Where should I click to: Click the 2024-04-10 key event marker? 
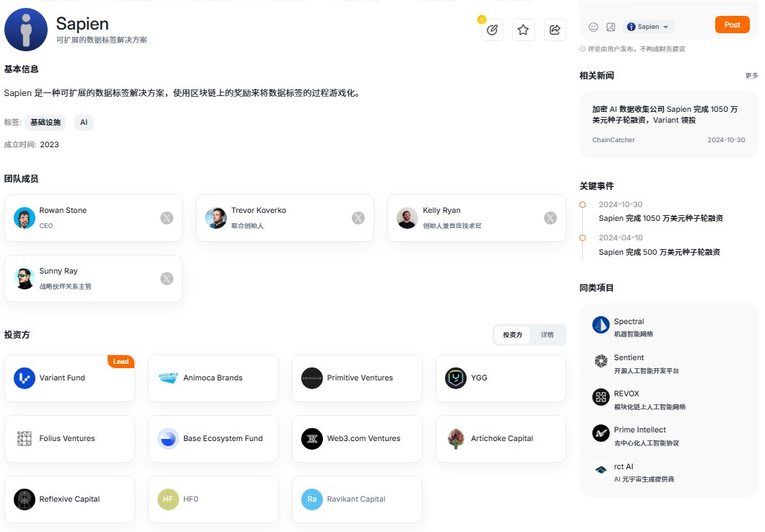[x=582, y=238]
